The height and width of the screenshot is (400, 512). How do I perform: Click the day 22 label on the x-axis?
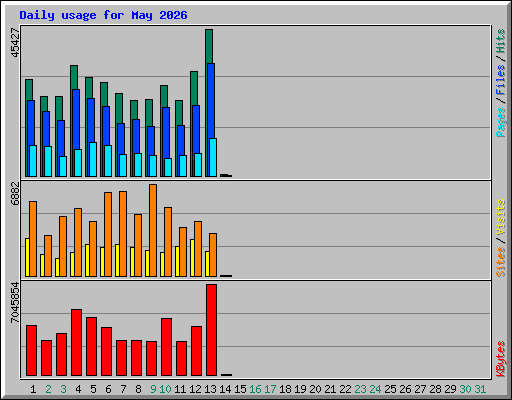point(345,389)
